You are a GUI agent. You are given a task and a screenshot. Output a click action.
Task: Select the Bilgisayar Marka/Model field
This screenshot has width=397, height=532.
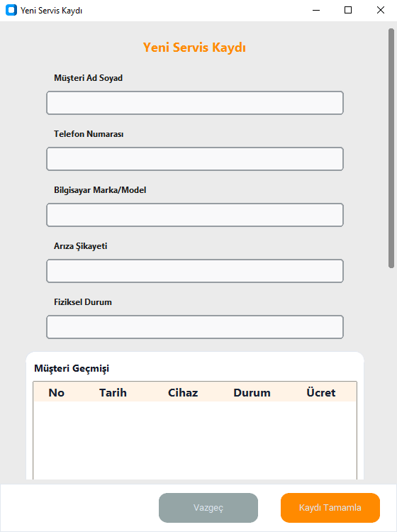click(195, 215)
